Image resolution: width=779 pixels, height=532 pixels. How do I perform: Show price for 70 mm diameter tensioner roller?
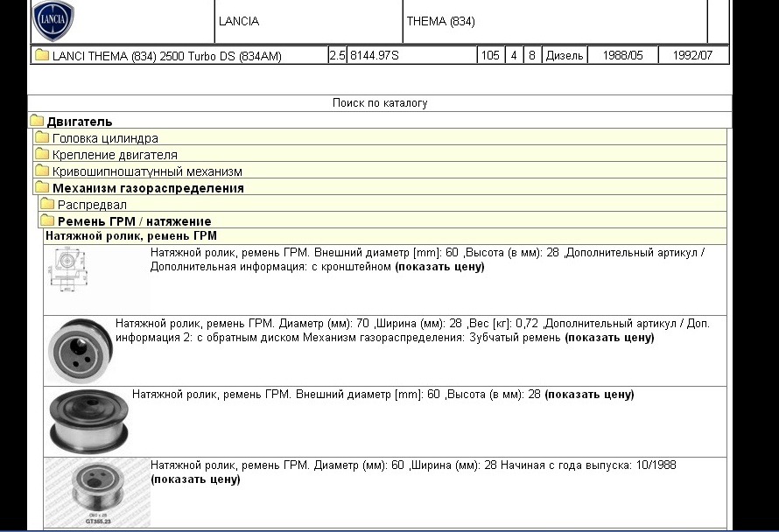pos(608,338)
